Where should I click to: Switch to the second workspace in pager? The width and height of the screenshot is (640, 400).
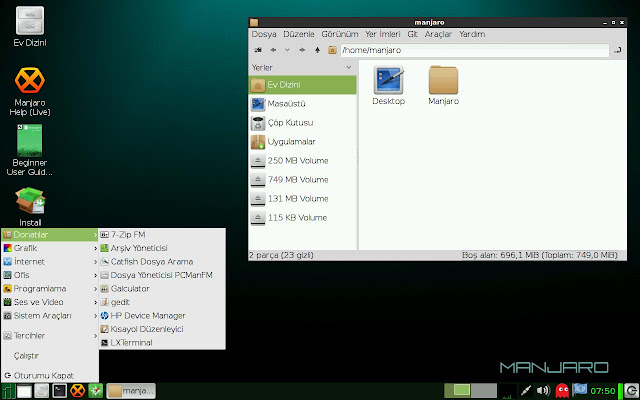click(484, 391)
